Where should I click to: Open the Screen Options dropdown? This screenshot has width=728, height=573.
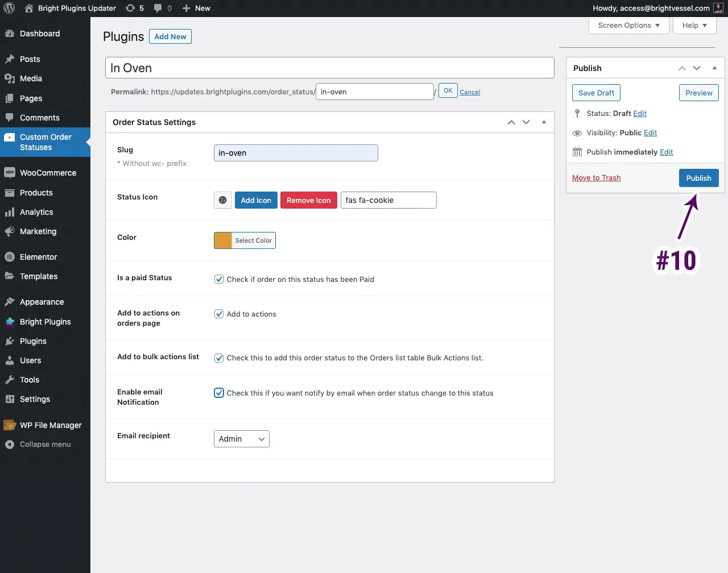[628, 25]
